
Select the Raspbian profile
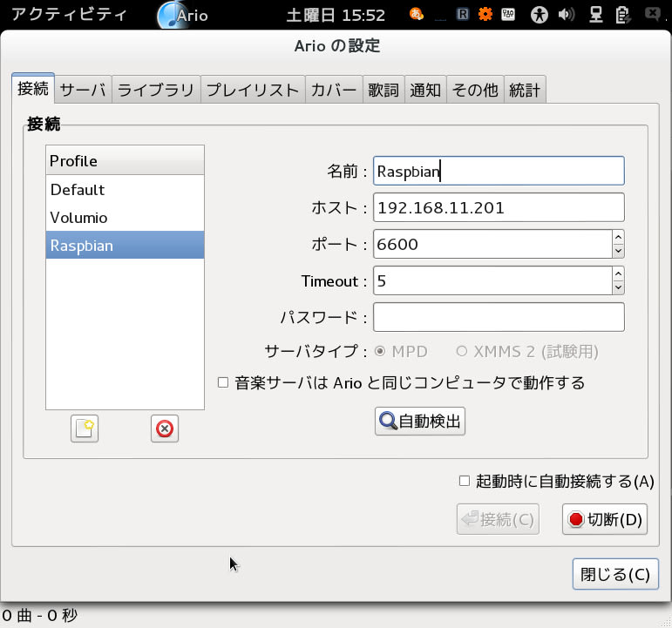[x=125, y=245]
